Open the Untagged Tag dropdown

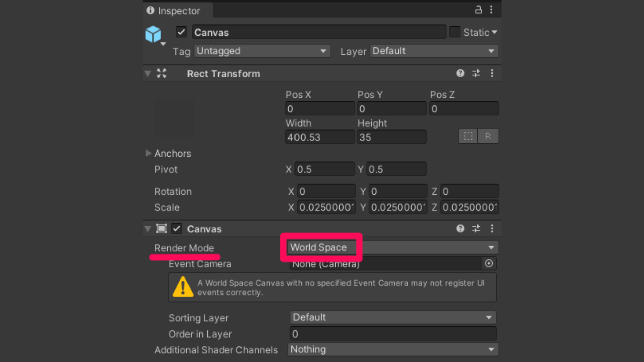262,51
